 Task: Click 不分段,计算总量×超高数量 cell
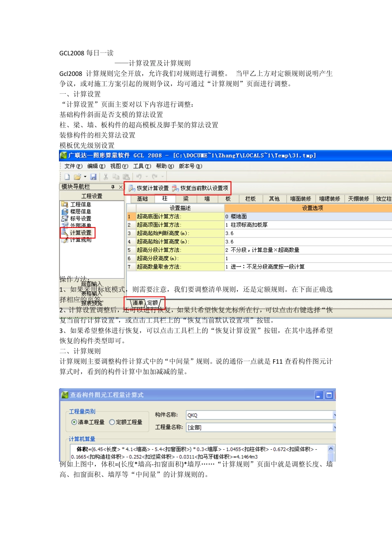(308, 250)
